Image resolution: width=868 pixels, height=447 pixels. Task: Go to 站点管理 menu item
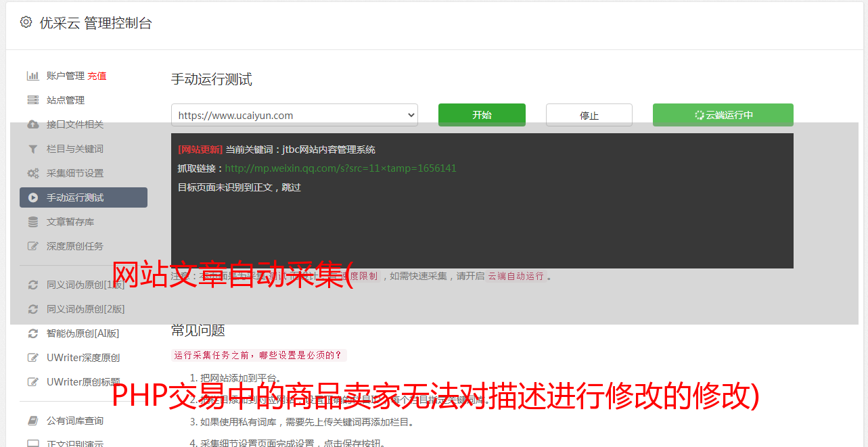coord(66,100)
